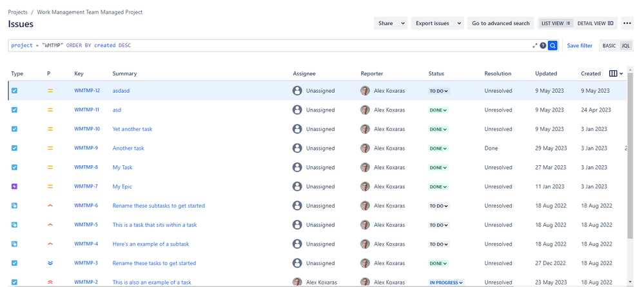Click the reporter avatar for WMTMP-7

click(365, 186)
